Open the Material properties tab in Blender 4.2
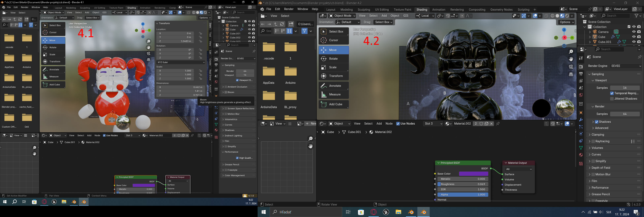Screen dimensions: 644x217 tap(581, 155)
